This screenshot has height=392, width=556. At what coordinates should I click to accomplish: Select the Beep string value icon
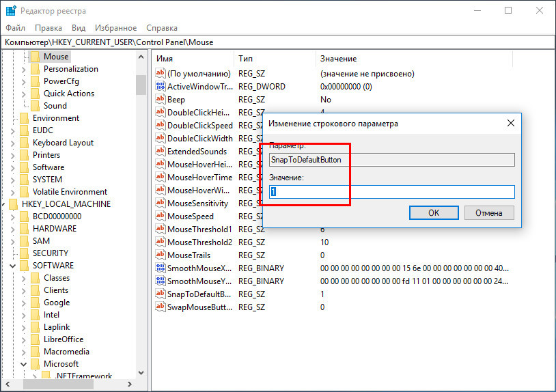(x=161, y=99)
